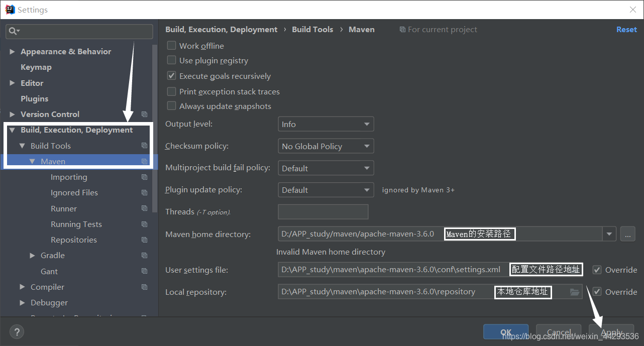Open the Checksum policy dropdown
Viewport: 644px width, 346px height.
pos(326,146)
